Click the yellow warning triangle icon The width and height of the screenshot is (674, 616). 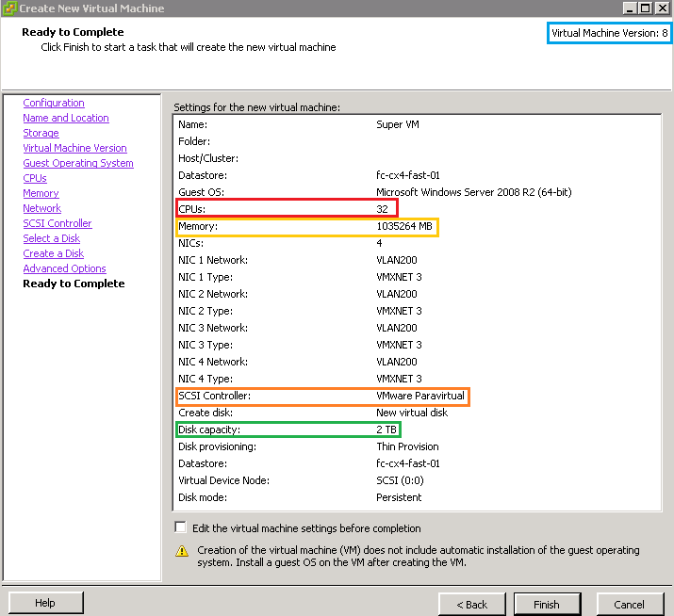pyautogui.click(x=182, y=551)
